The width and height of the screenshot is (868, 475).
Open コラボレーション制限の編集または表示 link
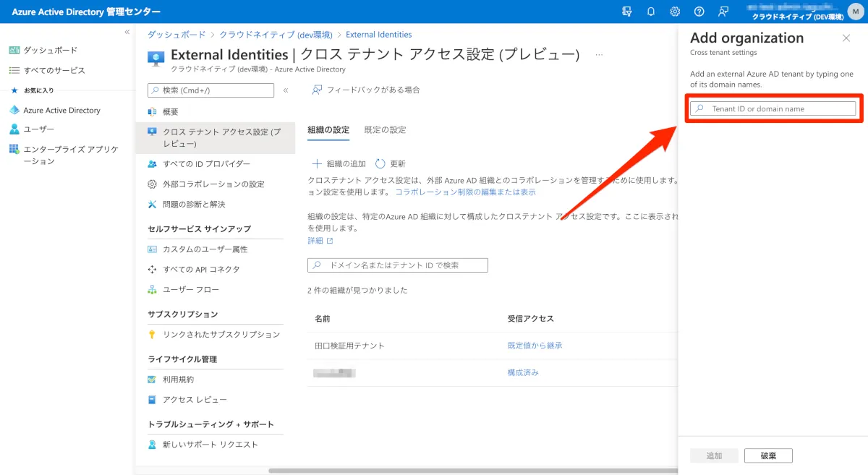click(x=465, y=192)
